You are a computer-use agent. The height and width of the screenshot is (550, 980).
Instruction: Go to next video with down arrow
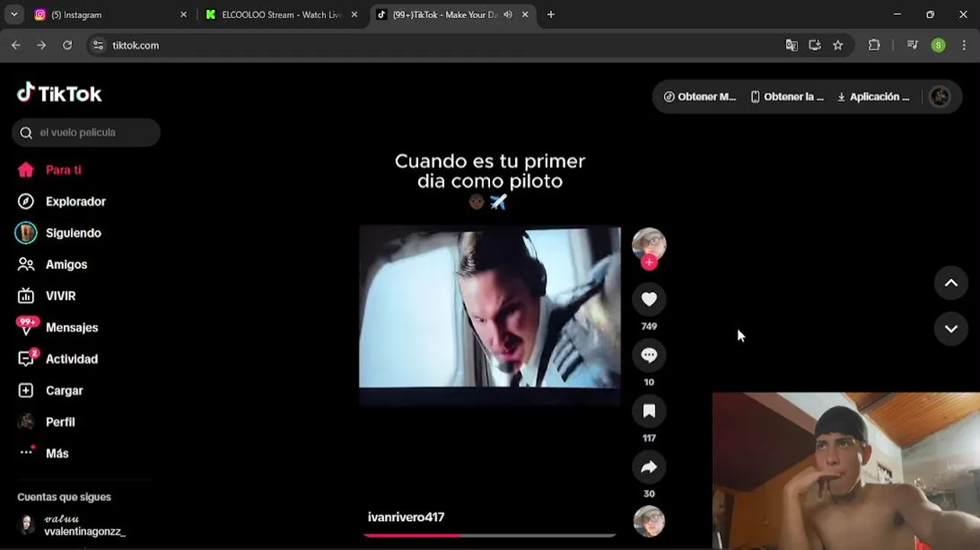click(x=951, y=328)
